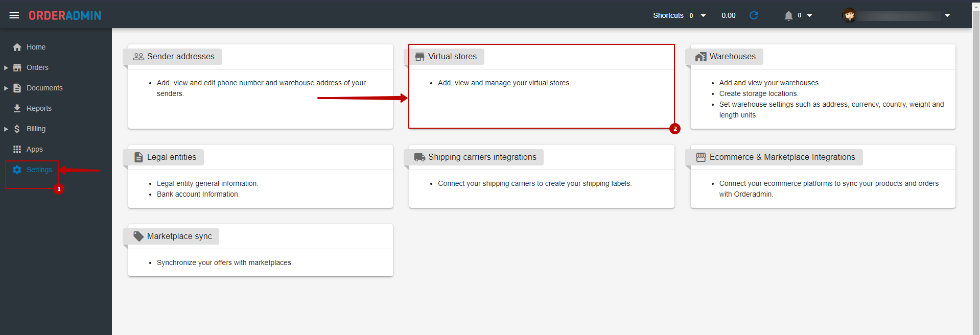This screenshot has height=335, width=980.
Task: Click 'Create storage locations.' text
Action: (x=759, y=93)
